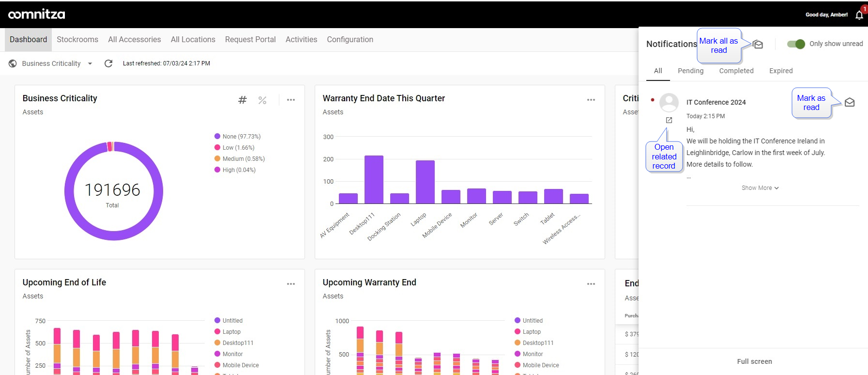Go to the Dashboard tab
Viewport: 868px width, 375px height.
tap(29, 40)
